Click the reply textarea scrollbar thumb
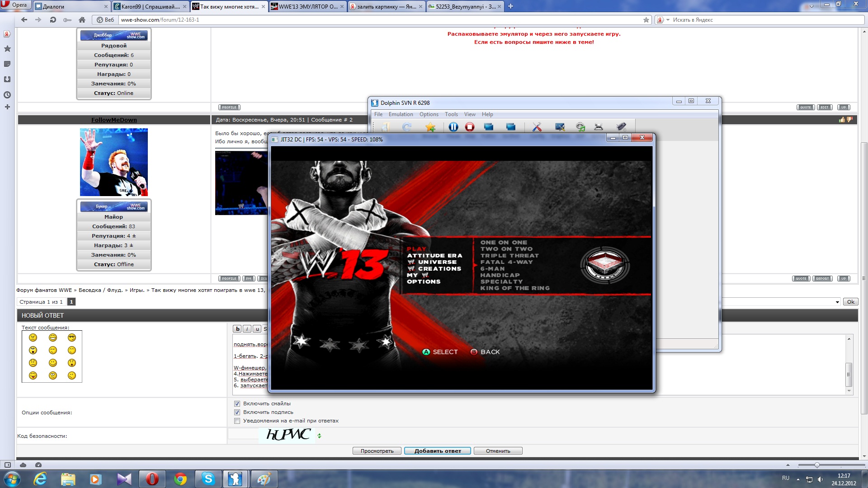The image size is (868, 488). [849, 375]
